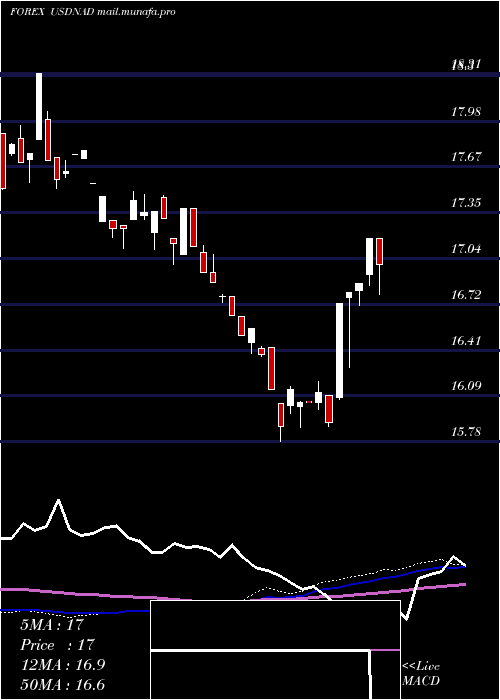
Task: Click the 17.04 price axis label
Action: tap(466, 249)
